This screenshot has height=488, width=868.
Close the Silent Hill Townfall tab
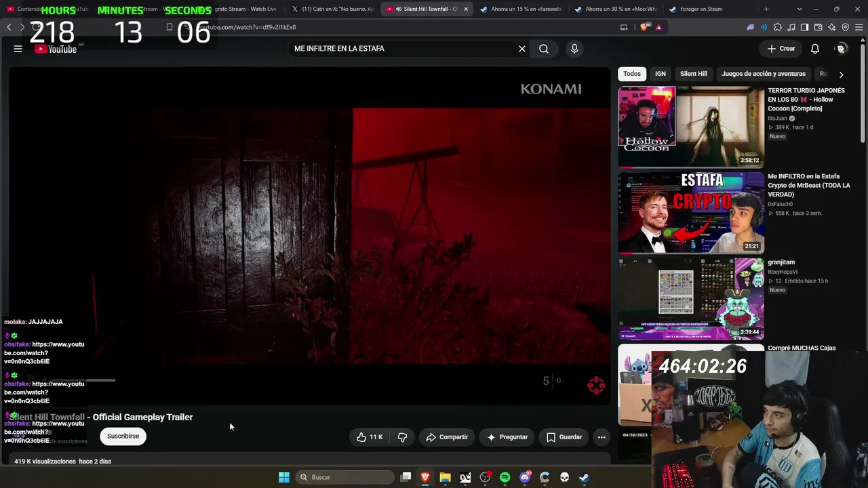pyautogui.click(x=466, y=9)
